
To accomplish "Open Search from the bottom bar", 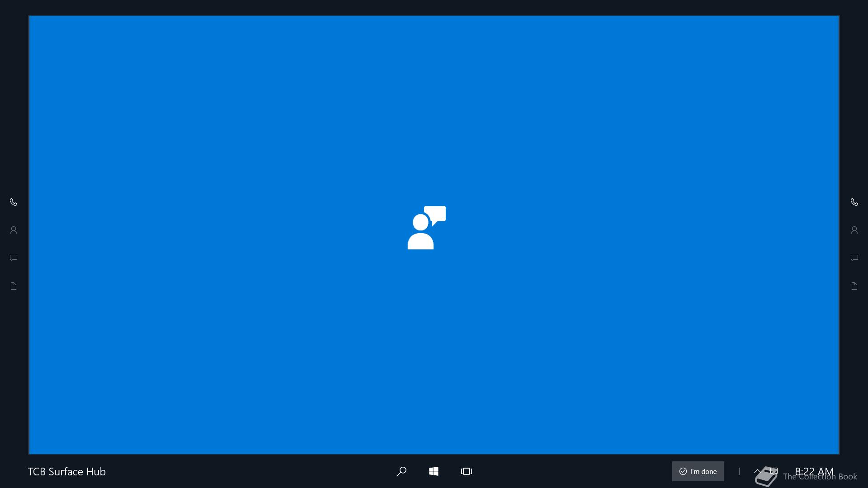I will 401,471.
